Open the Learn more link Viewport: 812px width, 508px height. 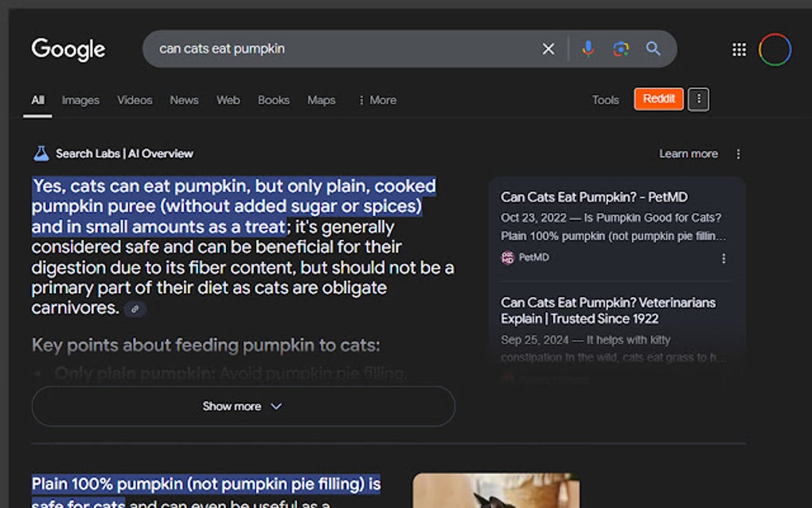tap(689, 154)
